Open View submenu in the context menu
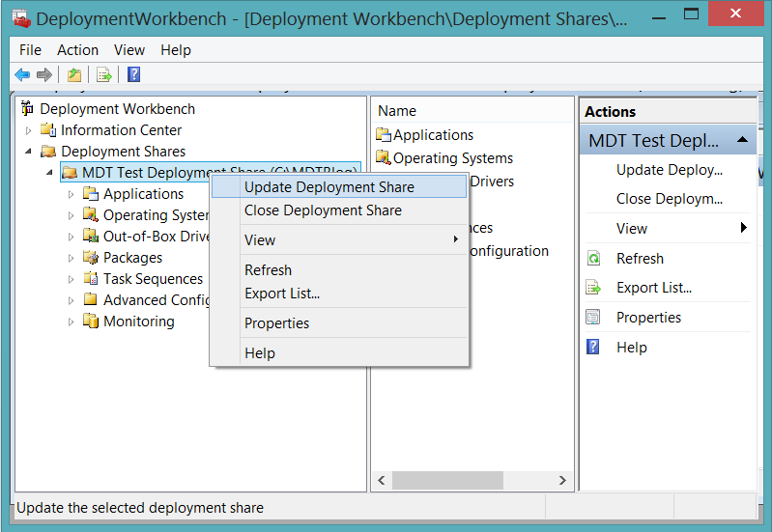This screenshot has height=532, width=772. [x=339, y=239]
